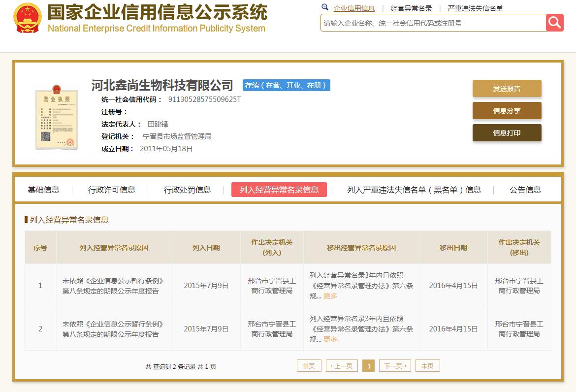Go to 首页 in pagination
576x392 pixels.
pyautogui.click(x=309, y=366)
